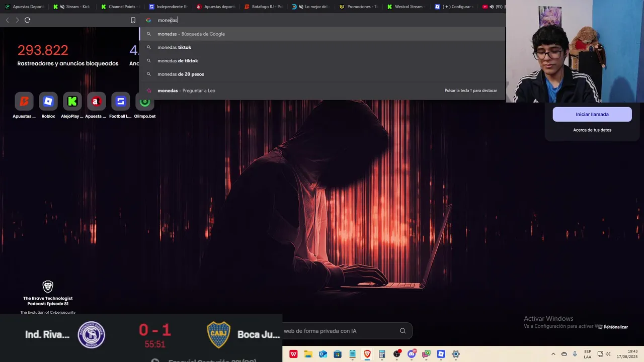The image size is (644, 362).
Task: Click the Boca Juniors crest in score overlay
Action: click(x=219, y=335)
